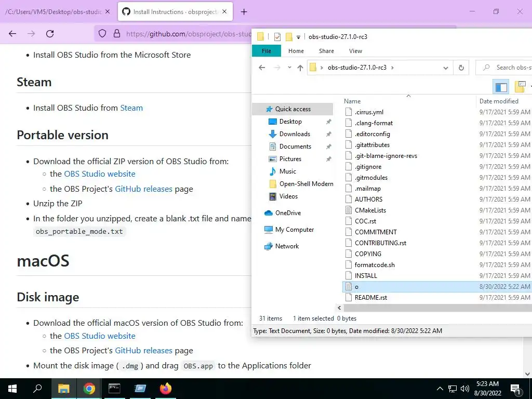
Task: Open Open-Shell Modern folder in sidebar
Action: pyautogui.click(x=306, y=184)
